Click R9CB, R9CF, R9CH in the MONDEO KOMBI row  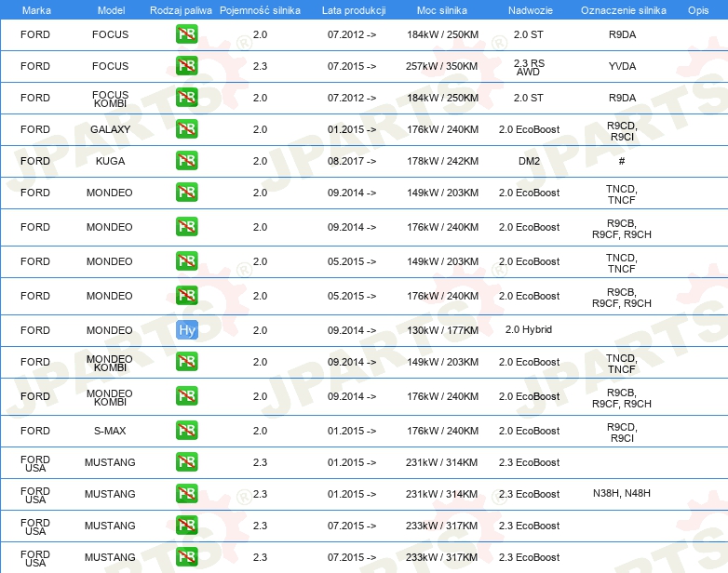point(622,398)
